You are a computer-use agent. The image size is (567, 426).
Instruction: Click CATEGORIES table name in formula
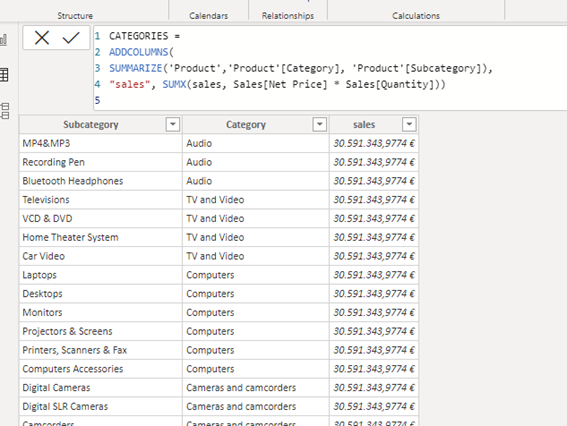[139, 36]
